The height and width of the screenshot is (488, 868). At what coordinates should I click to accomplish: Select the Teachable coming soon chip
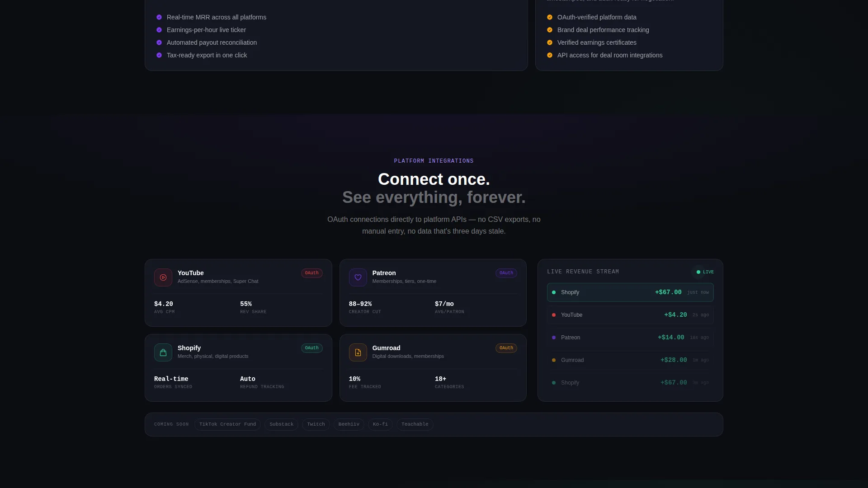tap(415, 424)
